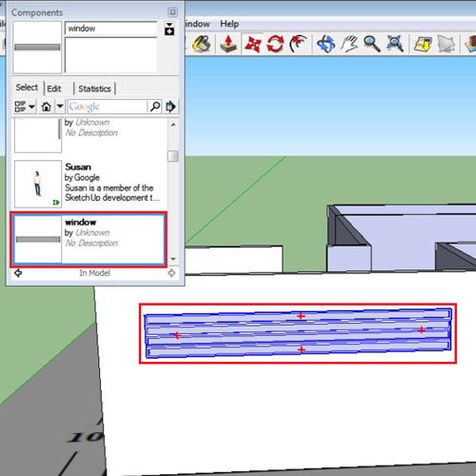This screenshot has height=476, width=476.
Task: Select the Push/Pull tool
Action: (228, 44)
